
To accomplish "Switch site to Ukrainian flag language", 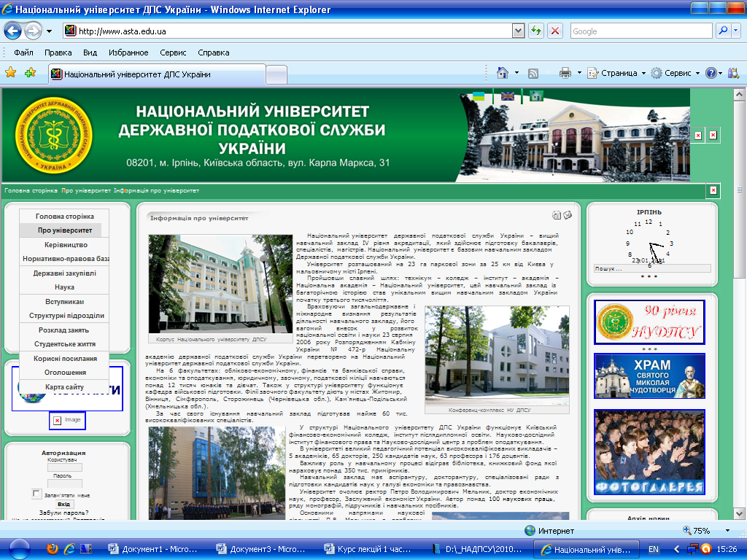I will (479, 96).
